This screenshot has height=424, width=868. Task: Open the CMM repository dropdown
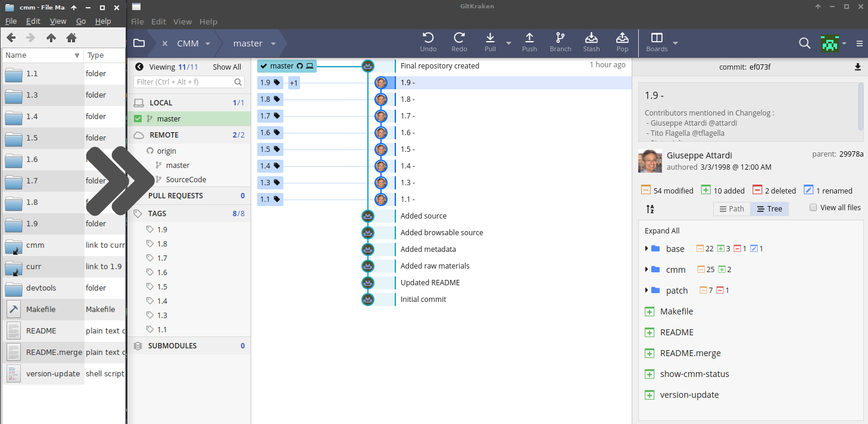[208, 43]
